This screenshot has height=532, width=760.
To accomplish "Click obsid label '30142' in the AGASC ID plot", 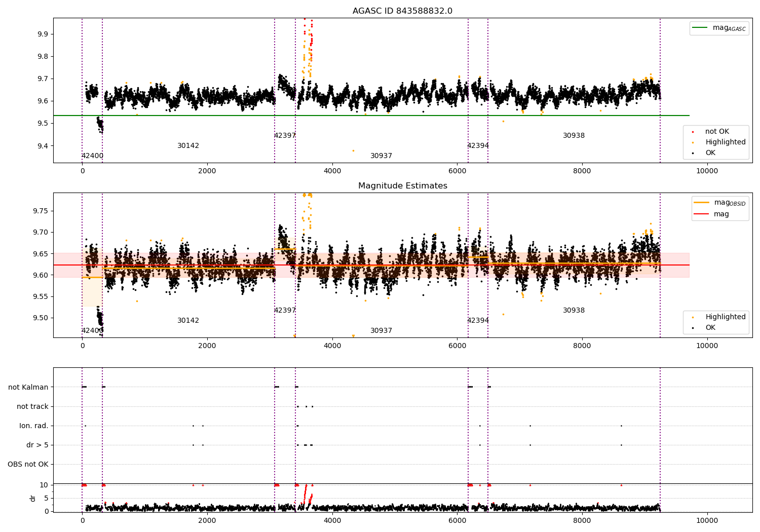I will tap(188, 146).
